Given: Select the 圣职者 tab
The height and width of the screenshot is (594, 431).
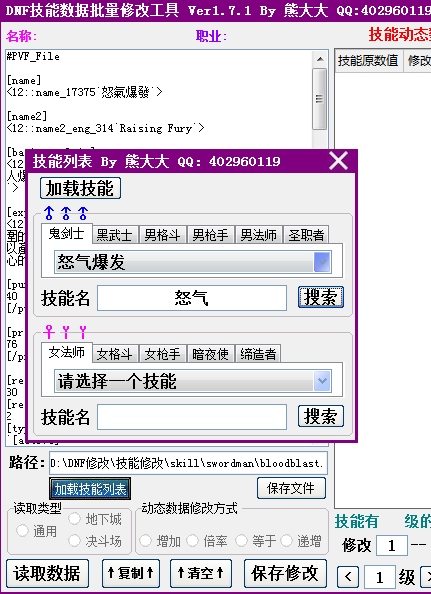Looking at the screenshot, I should click(x=306, y=235).
